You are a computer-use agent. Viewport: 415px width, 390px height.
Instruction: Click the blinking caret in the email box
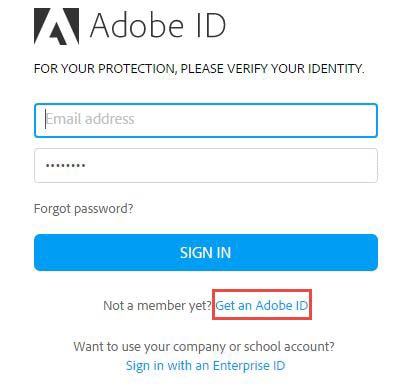[x=46, y=119]
